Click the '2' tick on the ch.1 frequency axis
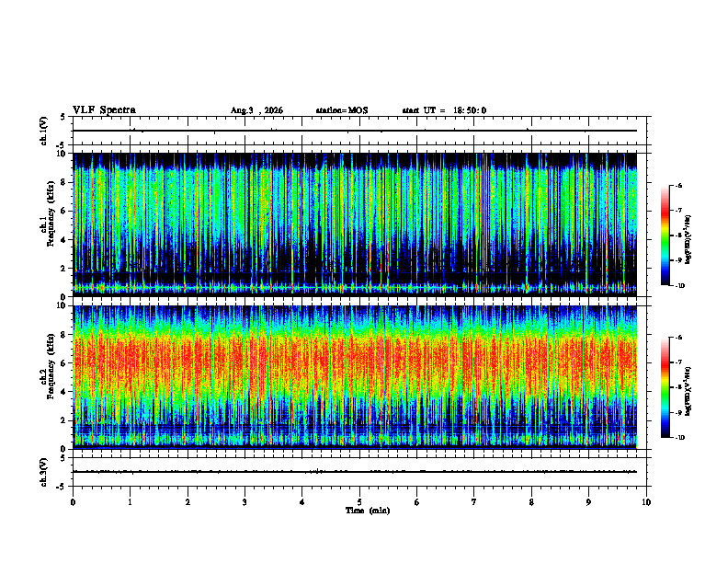The height and width of the screenshot is (563, 728). click(64, 269)
